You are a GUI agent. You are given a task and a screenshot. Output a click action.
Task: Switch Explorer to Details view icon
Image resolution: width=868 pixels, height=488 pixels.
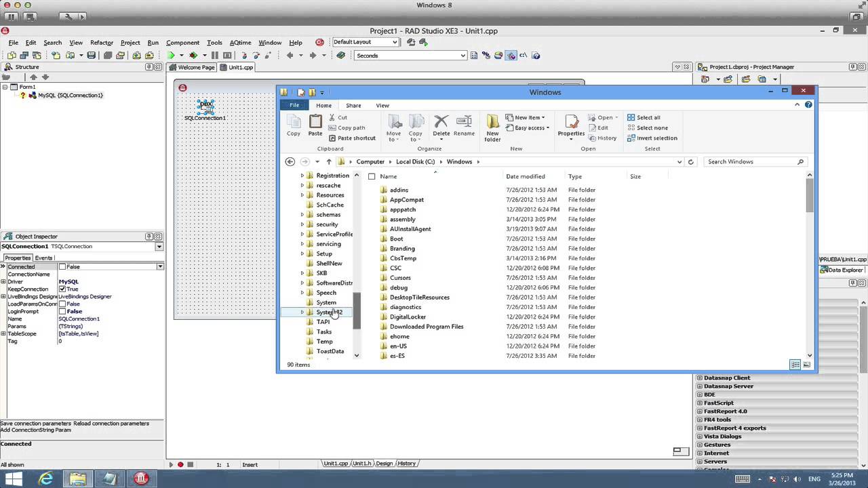[795, 365]
